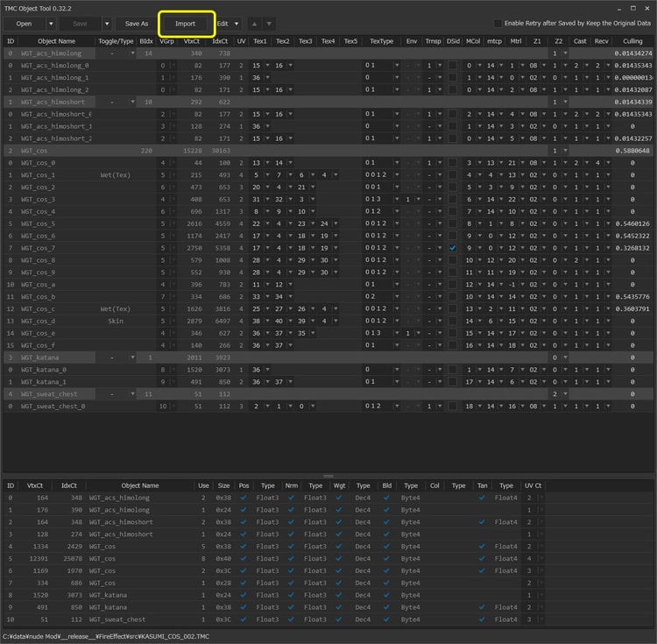657x644 pixels.
Task: Open Recv dropdown on the WGT_cos_0 row
Action: click(x=608, y=163)
